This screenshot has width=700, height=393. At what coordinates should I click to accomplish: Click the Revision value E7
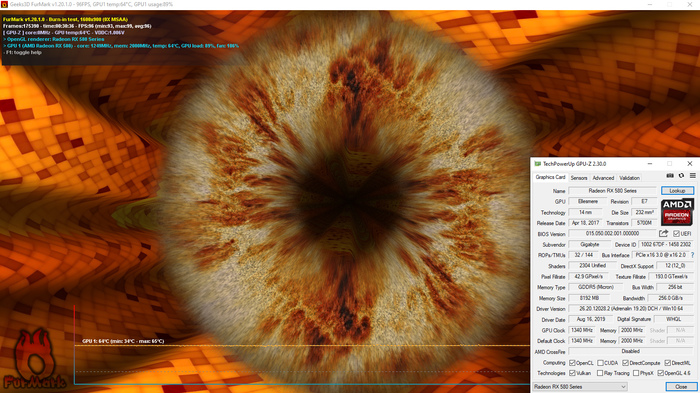pyautogui.click(x=644, y=201)
